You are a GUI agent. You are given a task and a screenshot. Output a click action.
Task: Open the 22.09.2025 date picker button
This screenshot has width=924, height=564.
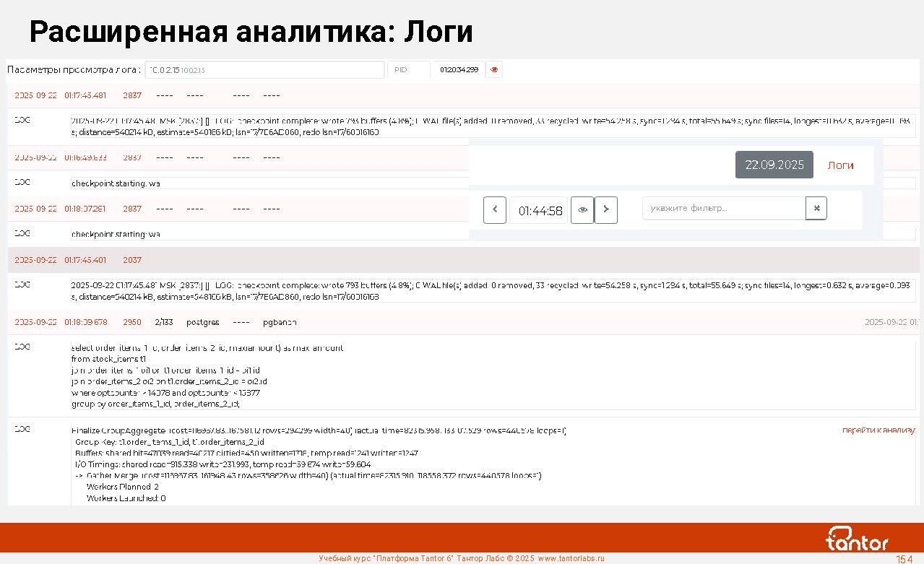coord(774,165)
